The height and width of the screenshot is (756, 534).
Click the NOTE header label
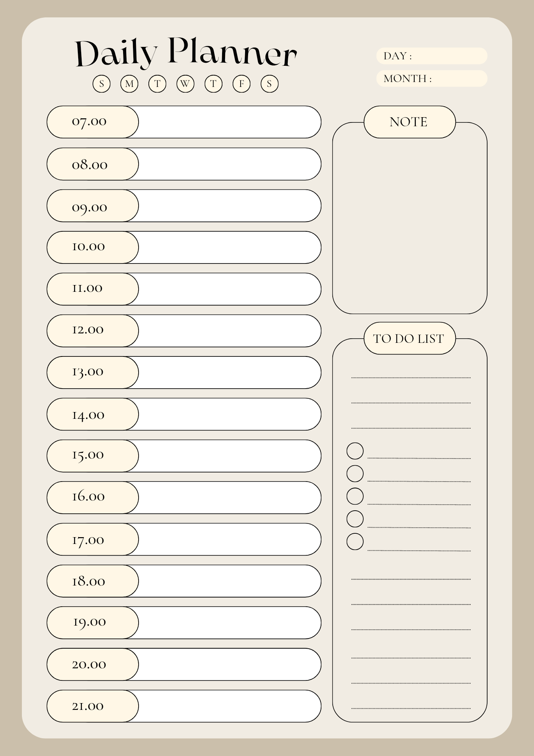pos(409,122)
